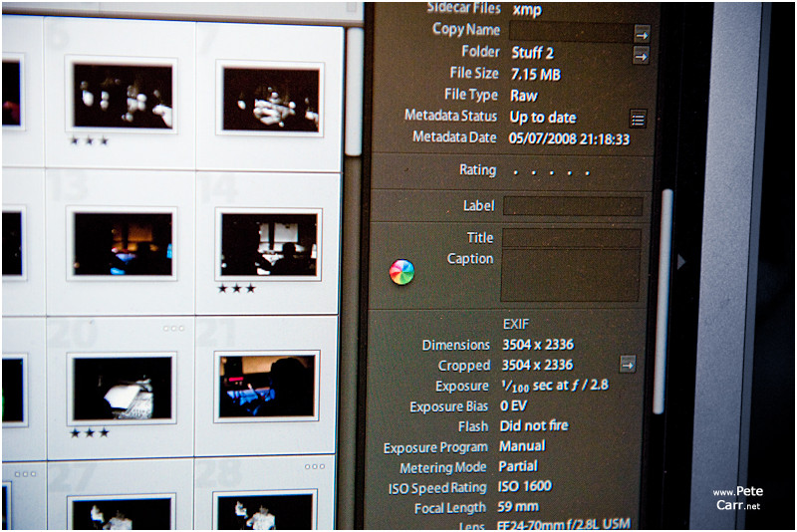Image resolution: width=797 pixels, height=532 pixels.
Task: Click the three-star rating under thumbnail 20
Action: coord(87,432)
